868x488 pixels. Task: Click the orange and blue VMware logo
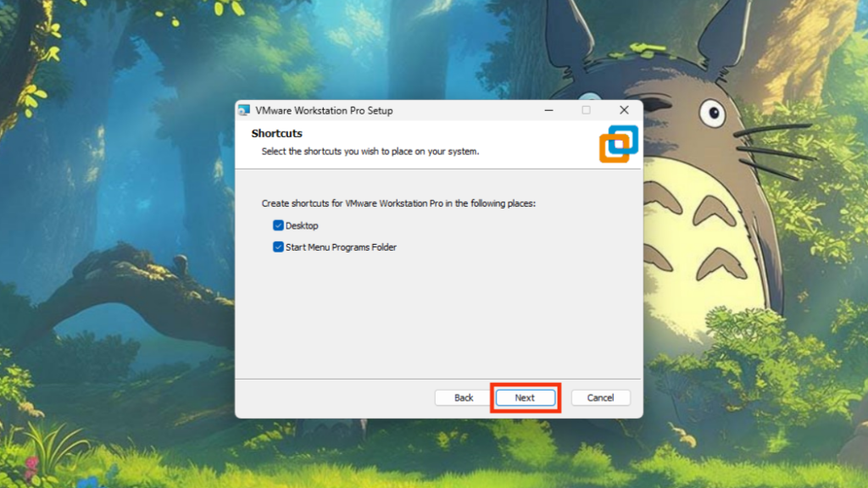click(618, 143)
